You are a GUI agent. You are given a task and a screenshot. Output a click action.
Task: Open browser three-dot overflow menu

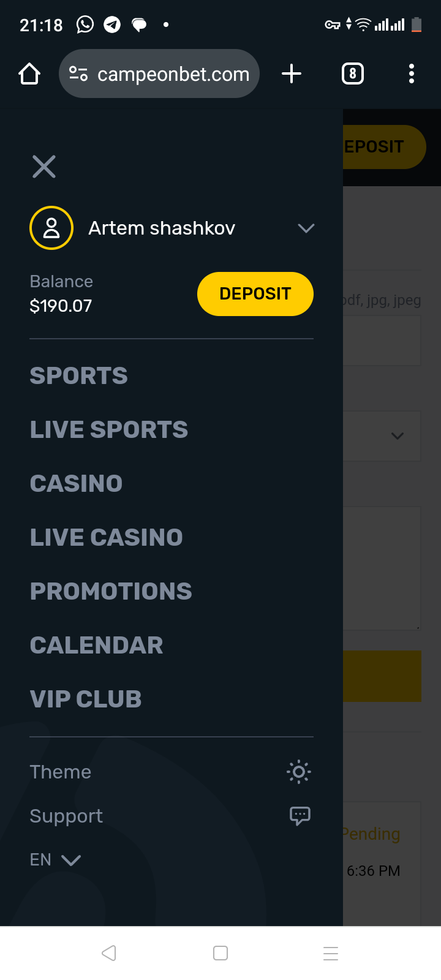click(412, 73)
